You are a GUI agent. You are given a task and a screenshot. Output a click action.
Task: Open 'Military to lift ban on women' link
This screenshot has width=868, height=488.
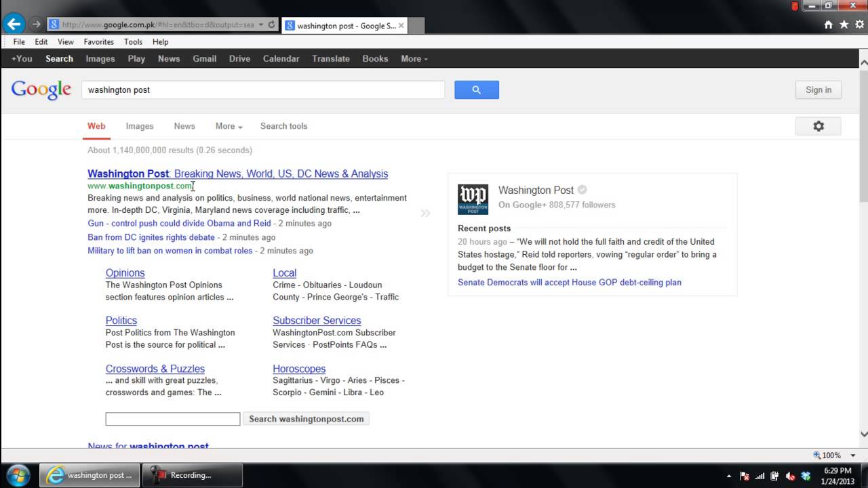[170, 251]
